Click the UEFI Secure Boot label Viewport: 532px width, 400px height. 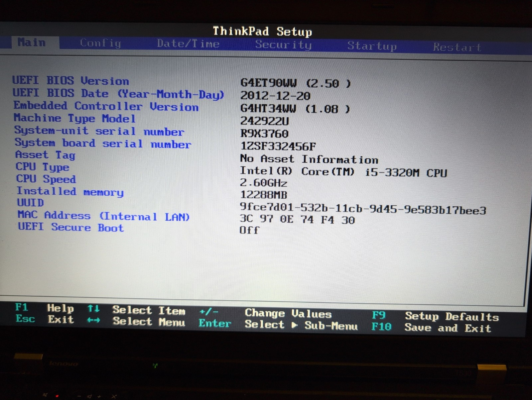[71, 227]
